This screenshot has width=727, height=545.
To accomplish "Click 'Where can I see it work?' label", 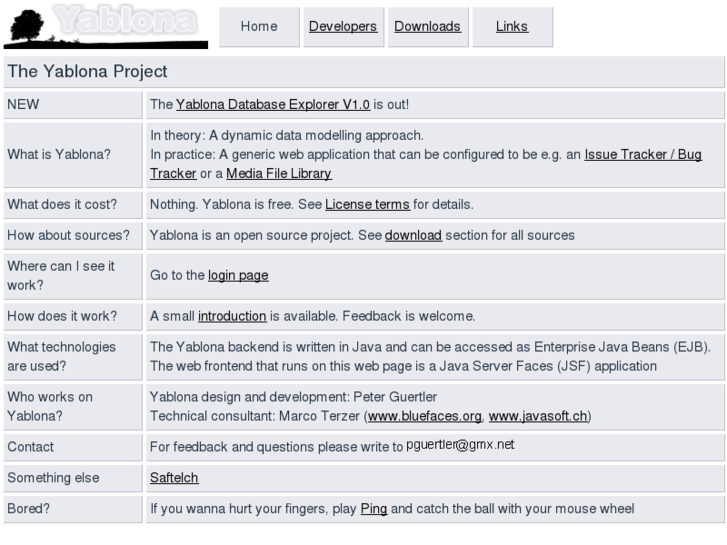I will [61, 276].
